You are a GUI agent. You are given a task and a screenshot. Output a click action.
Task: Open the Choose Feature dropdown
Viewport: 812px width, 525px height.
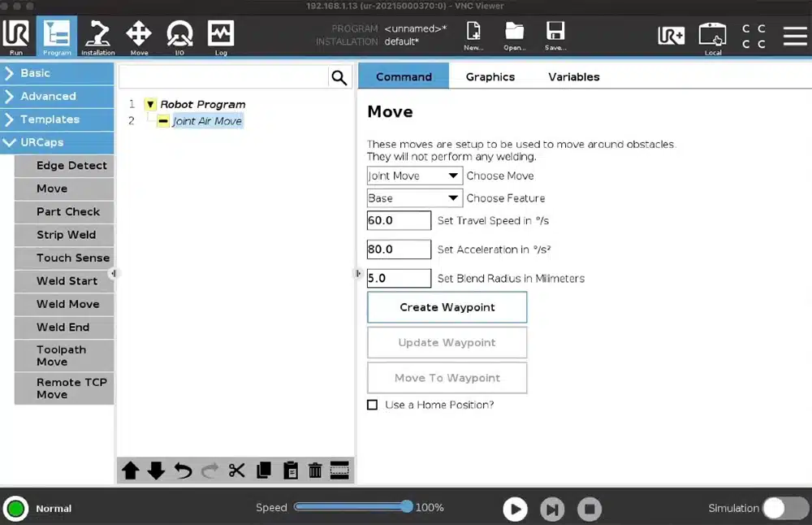click(414, 198)
